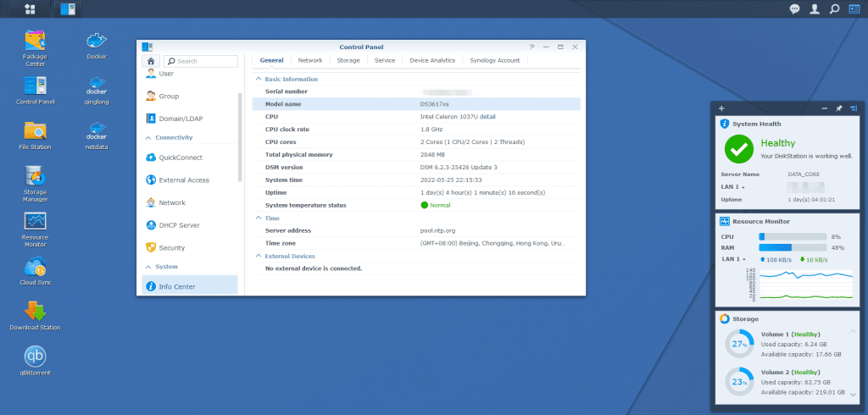Select Group in the sidebar

pyautogui.click(x=190, y=96)
